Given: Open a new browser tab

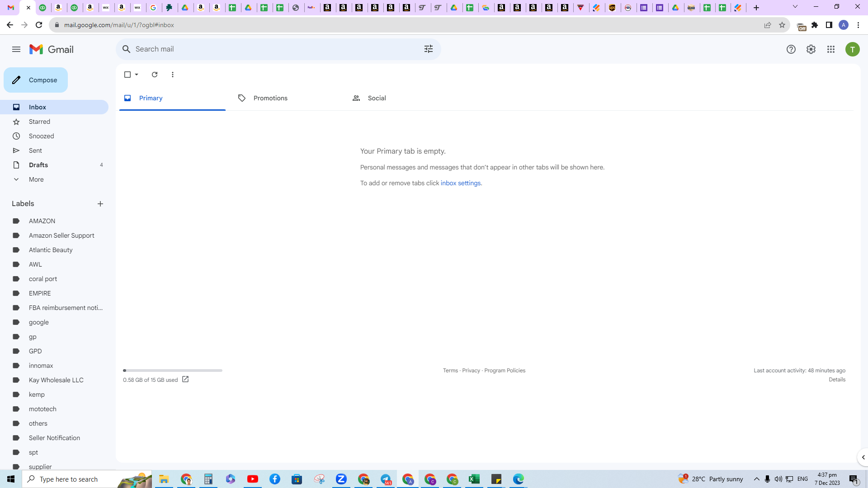Looking at the screenshot, I should pyautogui.click(x=756, y=8).
